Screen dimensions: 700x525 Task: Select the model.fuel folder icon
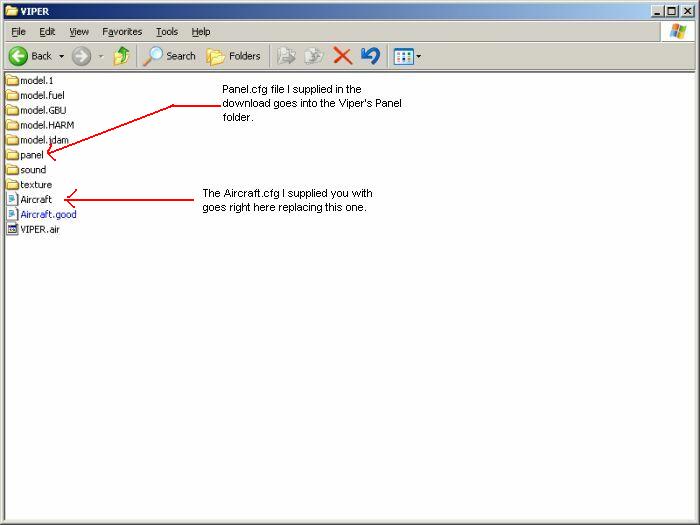coord(12,95)
